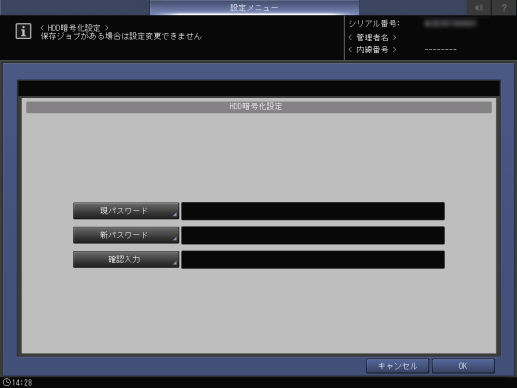Focus the new password input field
This screenshot has width=517, height=388.
point(313,235)
